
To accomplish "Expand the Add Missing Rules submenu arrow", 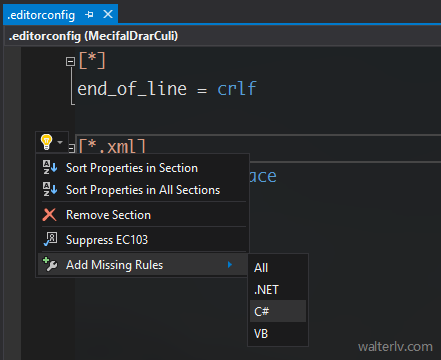I will pos(230,265).
